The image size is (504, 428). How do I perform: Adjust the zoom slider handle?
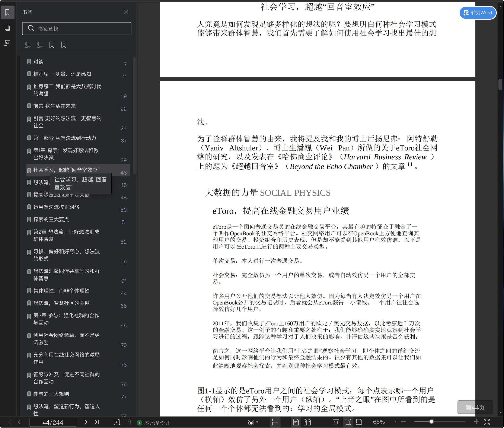[x=431, y=422]
